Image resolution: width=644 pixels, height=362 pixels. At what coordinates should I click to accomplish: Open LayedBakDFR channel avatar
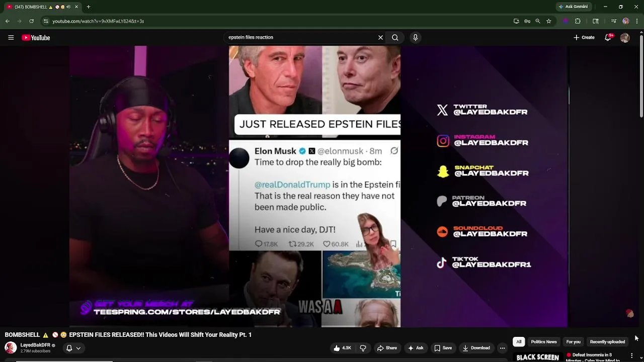click(x=11, y=347)
